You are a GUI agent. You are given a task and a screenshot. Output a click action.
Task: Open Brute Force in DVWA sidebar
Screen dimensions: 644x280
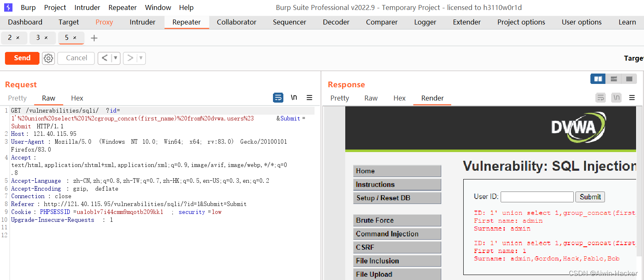[x=397, y=220]
